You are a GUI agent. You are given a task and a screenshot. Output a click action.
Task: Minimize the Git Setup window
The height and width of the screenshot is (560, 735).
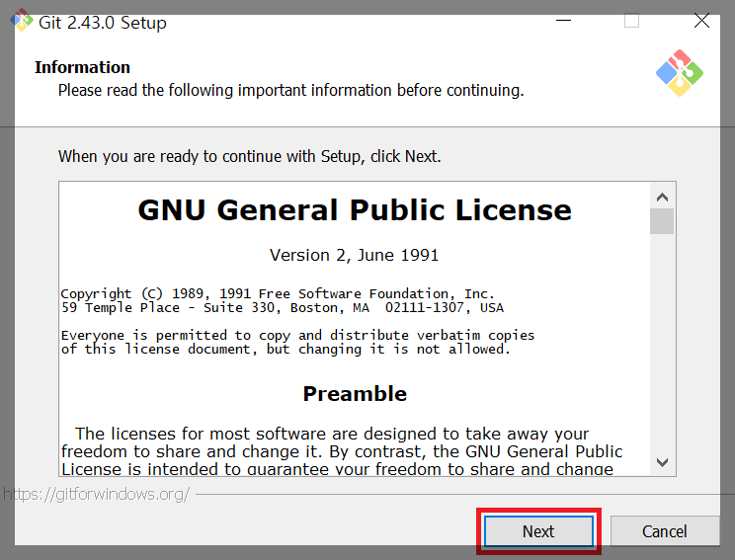[563, 20]
